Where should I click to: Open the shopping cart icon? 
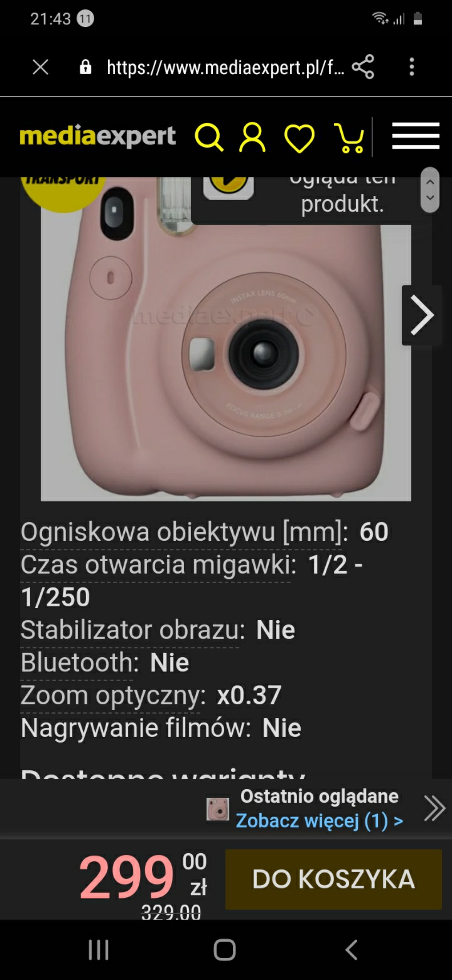349,138
